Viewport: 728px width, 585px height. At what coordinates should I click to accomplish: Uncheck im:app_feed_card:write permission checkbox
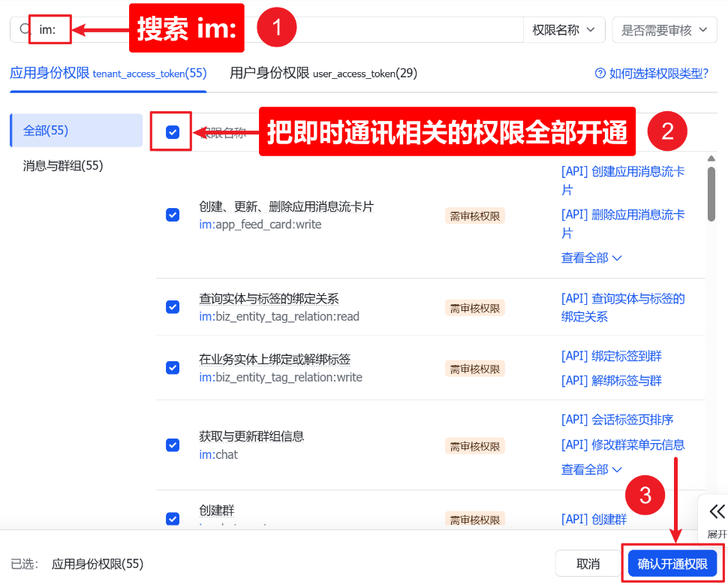(x=173, y=215)
